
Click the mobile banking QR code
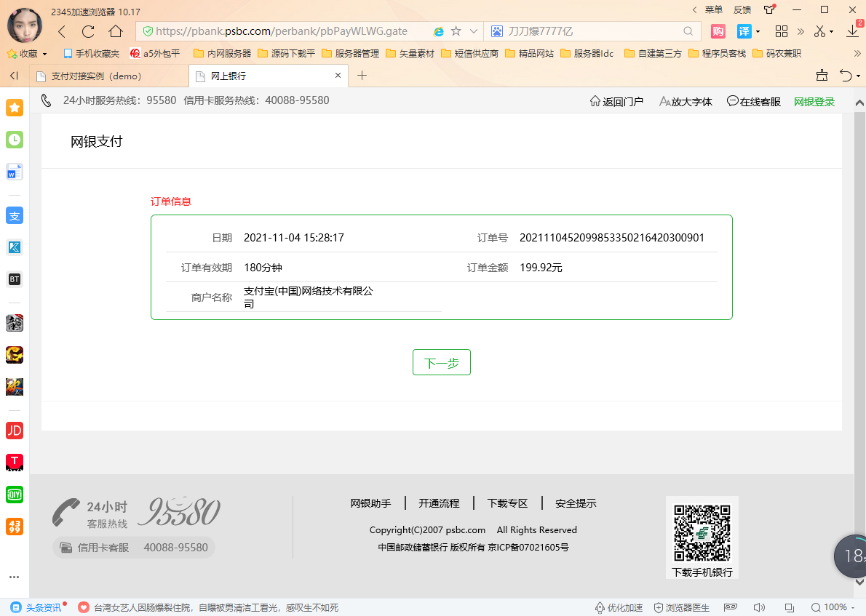click(x=702, y=533)
